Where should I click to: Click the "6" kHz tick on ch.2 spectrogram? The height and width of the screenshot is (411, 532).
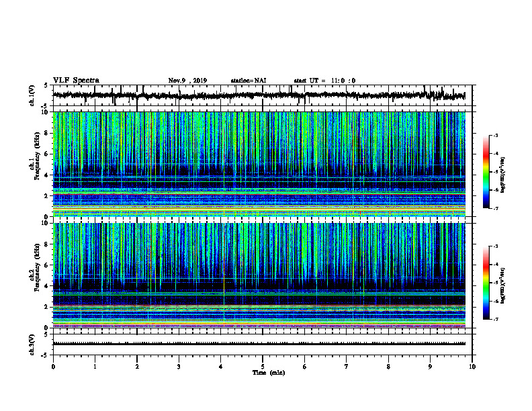47,265
